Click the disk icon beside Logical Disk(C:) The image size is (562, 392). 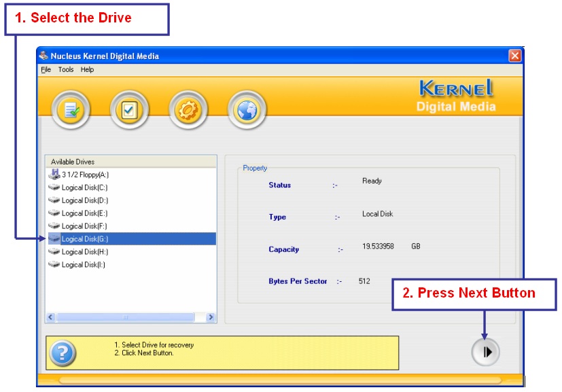coord(54,187)
